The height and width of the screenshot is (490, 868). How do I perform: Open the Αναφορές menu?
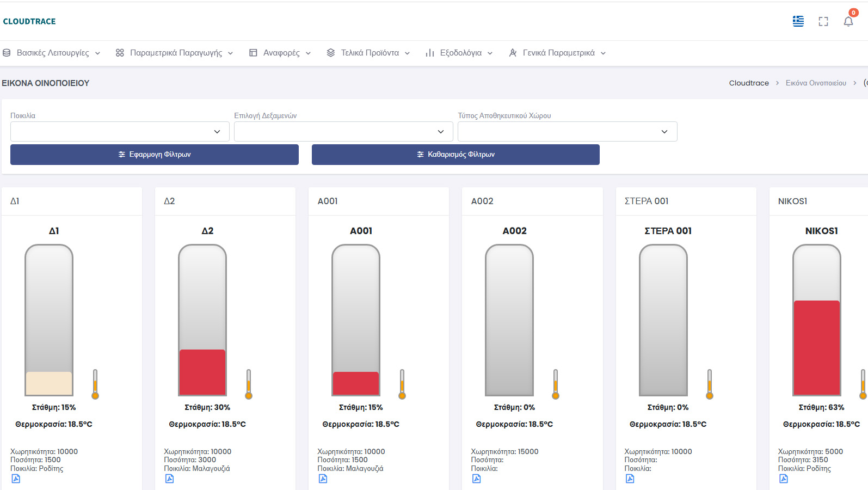[x=280, y=53]
